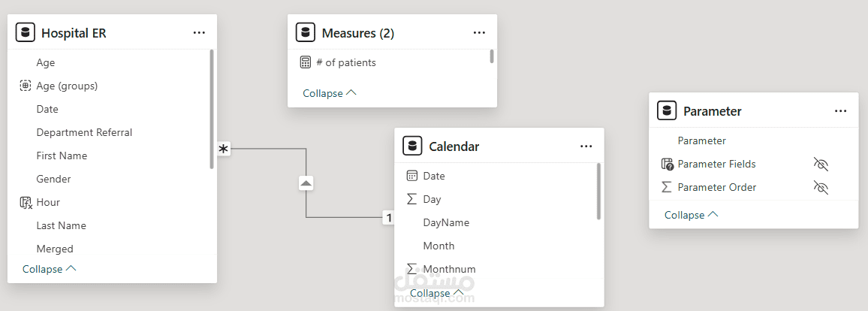Click the calculator icon beside # of patients

(x=305, y=62)
